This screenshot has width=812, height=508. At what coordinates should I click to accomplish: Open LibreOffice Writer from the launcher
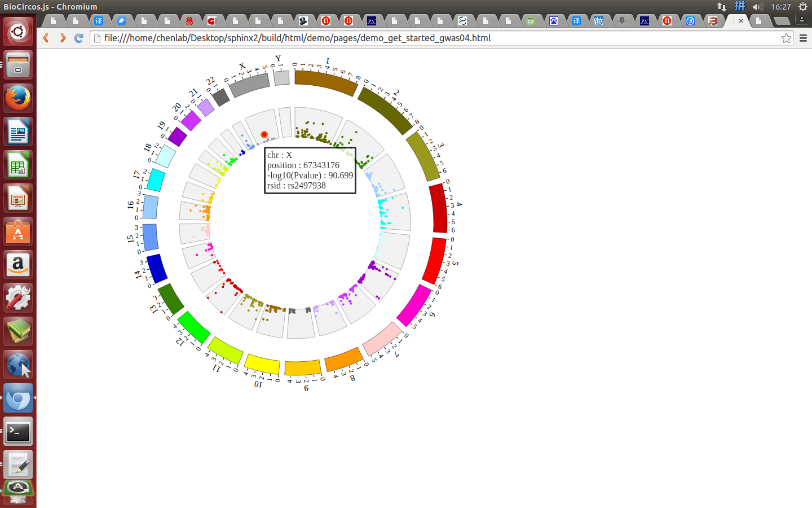(x=18, y=132)
